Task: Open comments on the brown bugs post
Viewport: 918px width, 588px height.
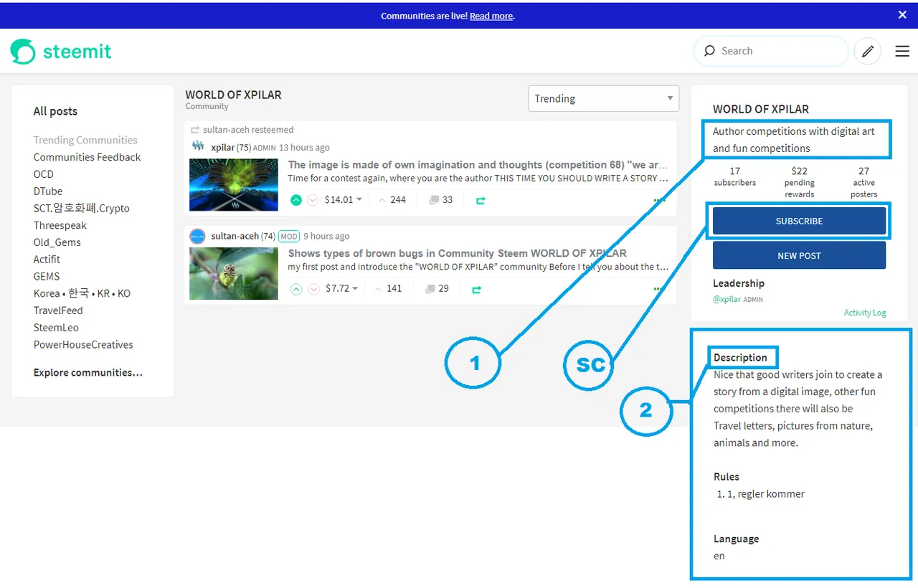Action: tap(437, 289)
